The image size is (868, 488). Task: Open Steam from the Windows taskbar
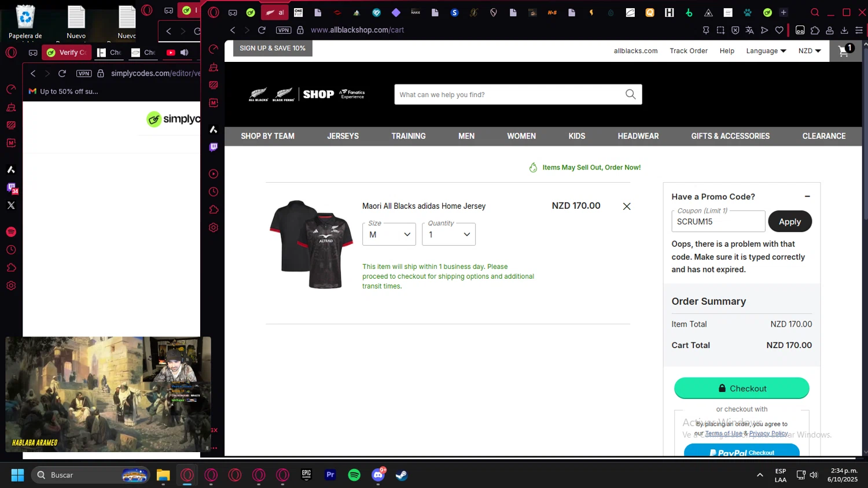[x=402, y=475]
